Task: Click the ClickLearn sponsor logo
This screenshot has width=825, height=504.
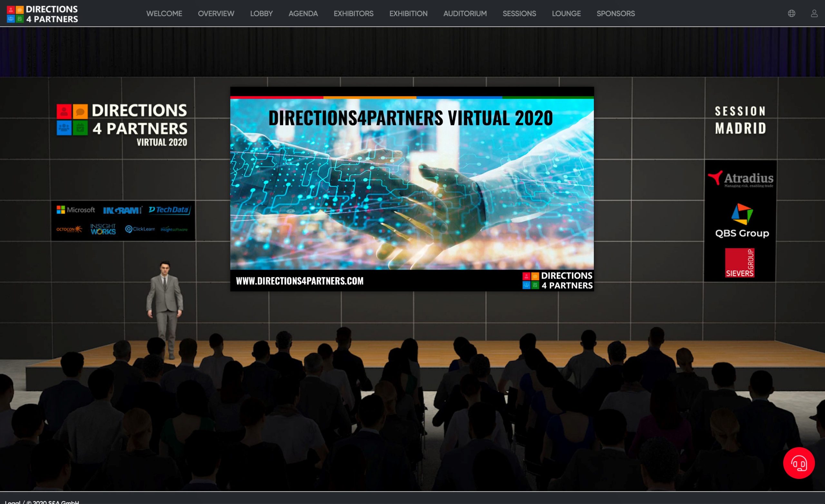Action: (140, 229)
